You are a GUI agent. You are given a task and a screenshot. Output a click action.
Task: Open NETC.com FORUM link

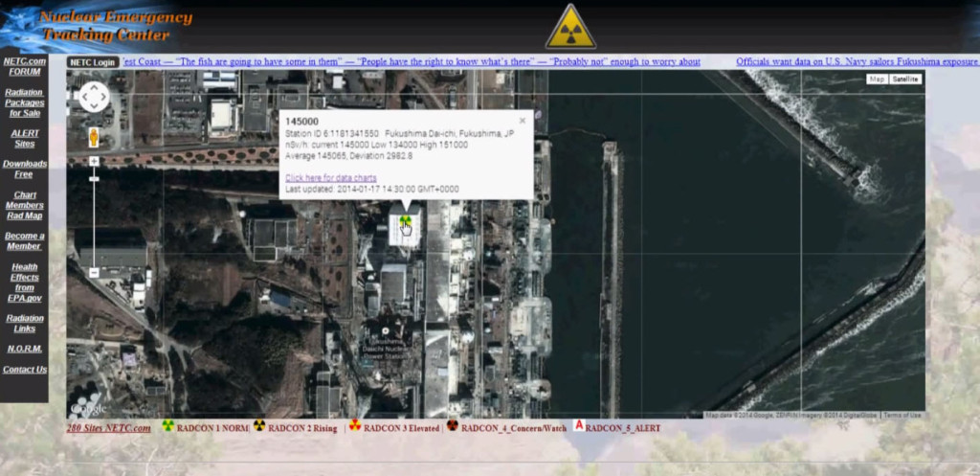[x=24, y=66]
